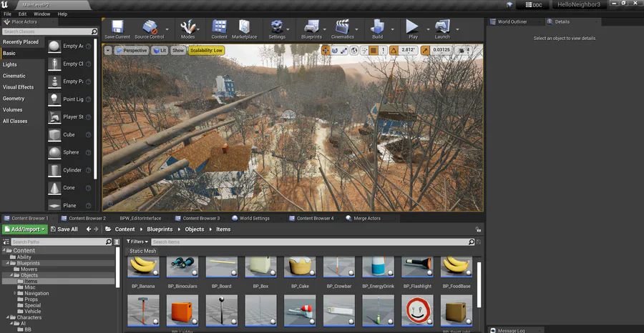The height and width of the screenshot is (333, 644).
Task: Click the Show button in viewport
Action: (178, 51)
